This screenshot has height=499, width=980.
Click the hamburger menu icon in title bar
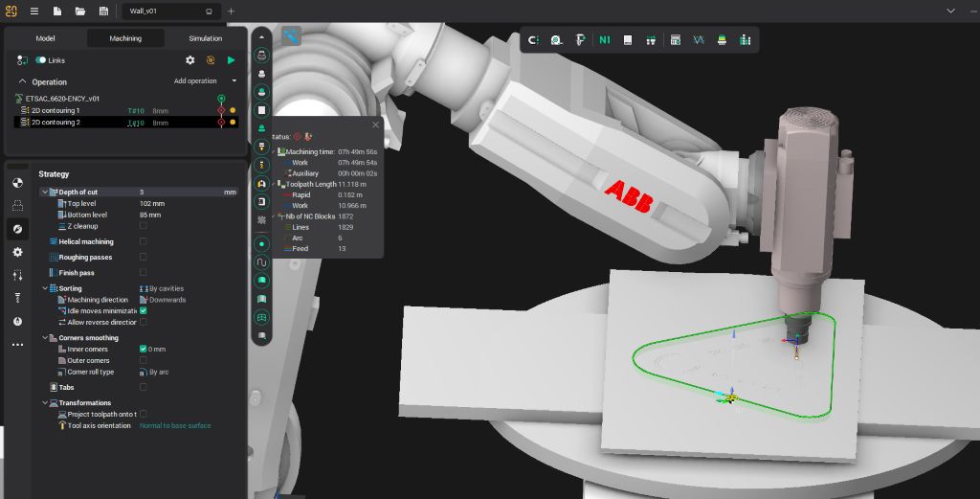pos(34,11)
